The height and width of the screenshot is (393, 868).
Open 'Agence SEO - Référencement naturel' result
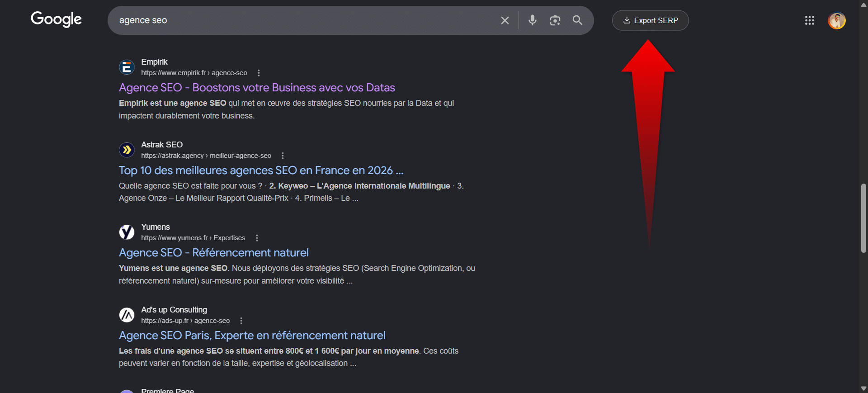[213, 252]
